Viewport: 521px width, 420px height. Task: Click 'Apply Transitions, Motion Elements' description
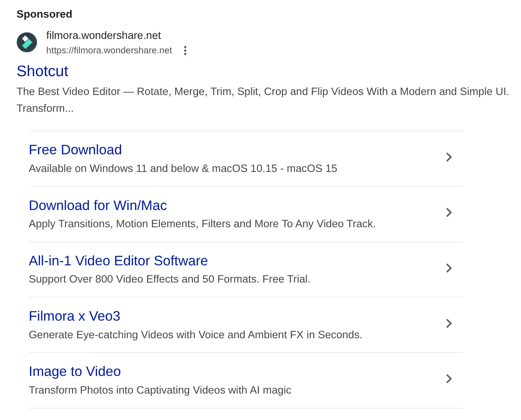[x=202, y=224]
